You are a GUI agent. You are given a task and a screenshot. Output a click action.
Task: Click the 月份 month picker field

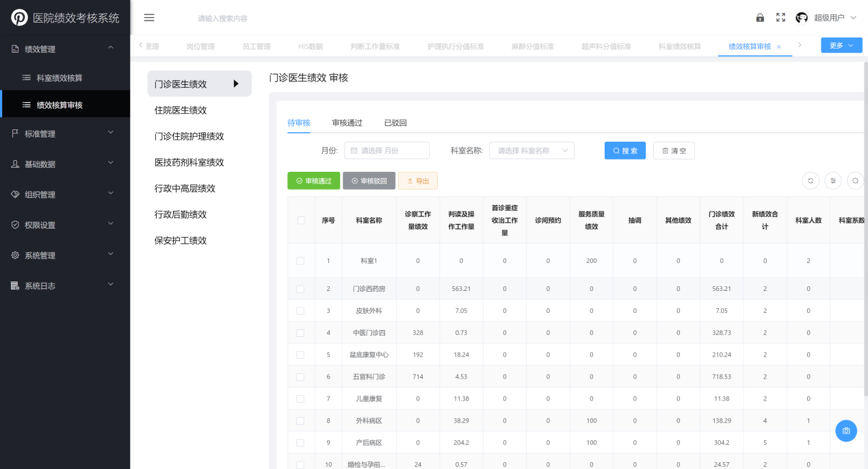point(386,151)
